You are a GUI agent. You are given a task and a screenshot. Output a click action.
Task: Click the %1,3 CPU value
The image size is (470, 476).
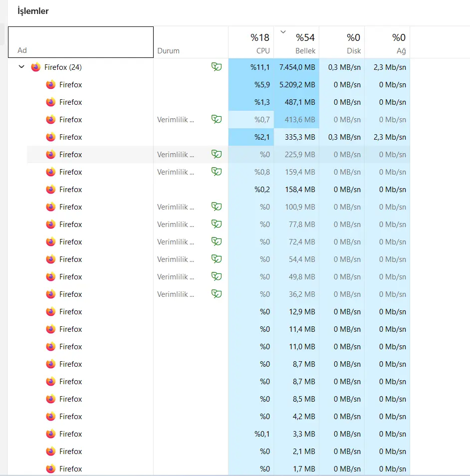(262, 102)
